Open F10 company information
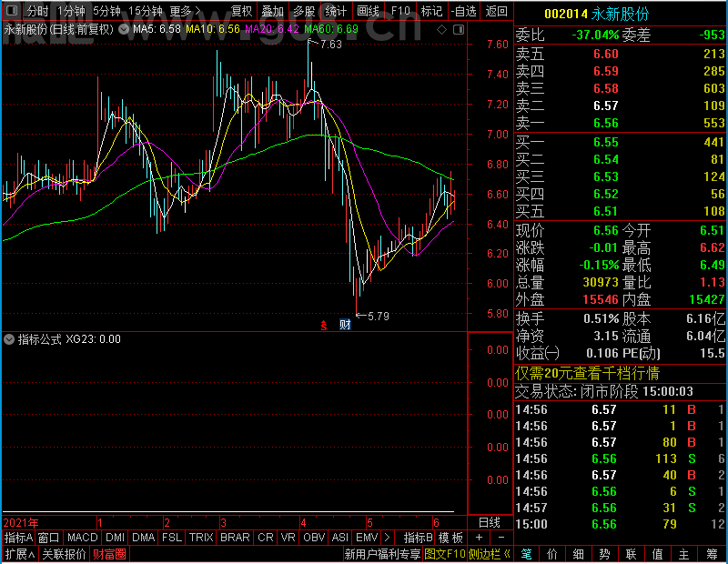 pos(400,11)
